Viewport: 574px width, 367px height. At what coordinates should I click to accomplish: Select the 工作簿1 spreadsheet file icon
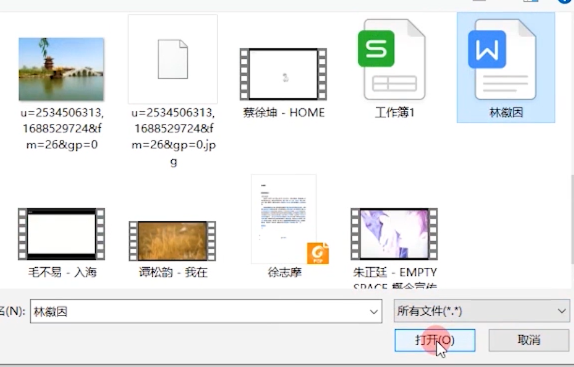392,60
